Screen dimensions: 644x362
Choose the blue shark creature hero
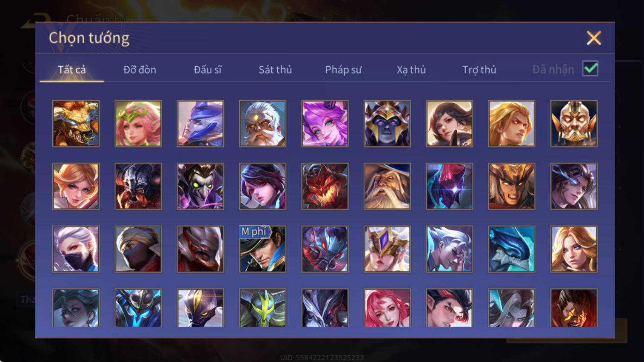point(512,249)
